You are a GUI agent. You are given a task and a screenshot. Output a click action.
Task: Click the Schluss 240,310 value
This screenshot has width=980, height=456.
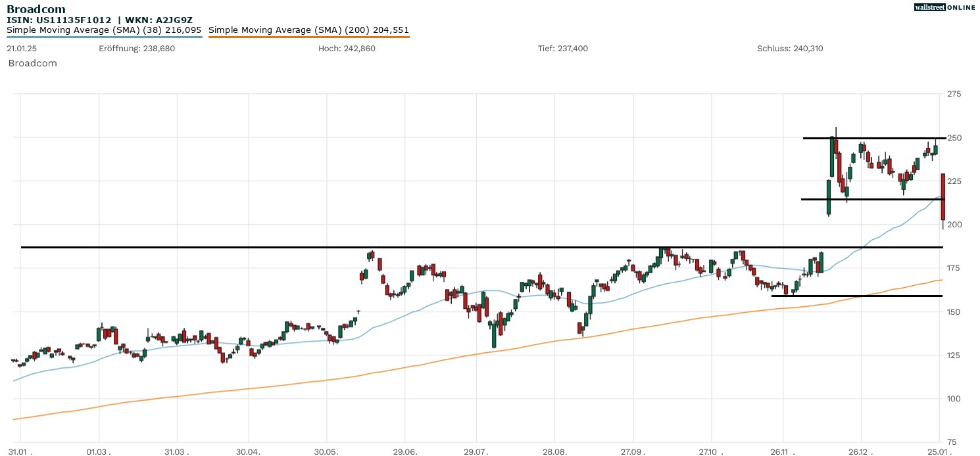(x=790, y=49)
